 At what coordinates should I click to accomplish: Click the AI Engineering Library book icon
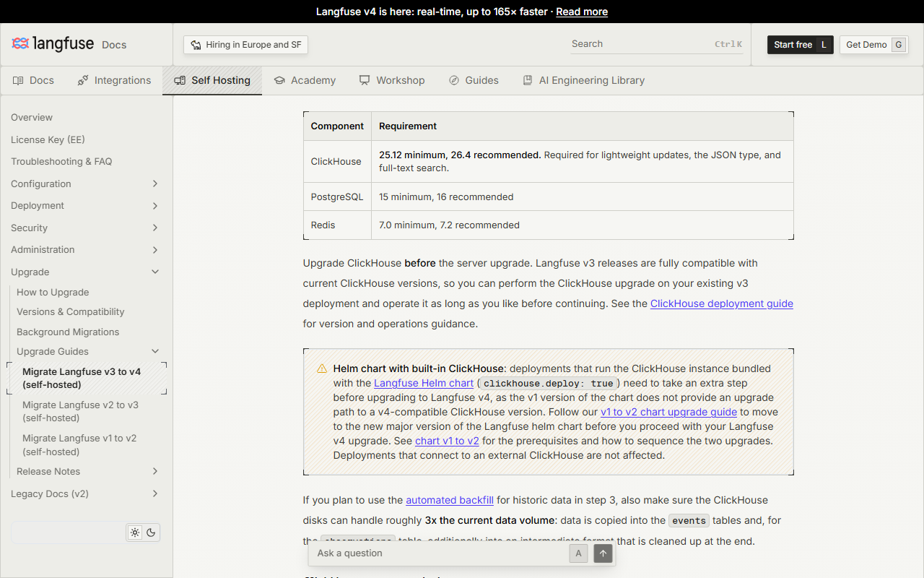pyautogui.click(x=528, y=80)
